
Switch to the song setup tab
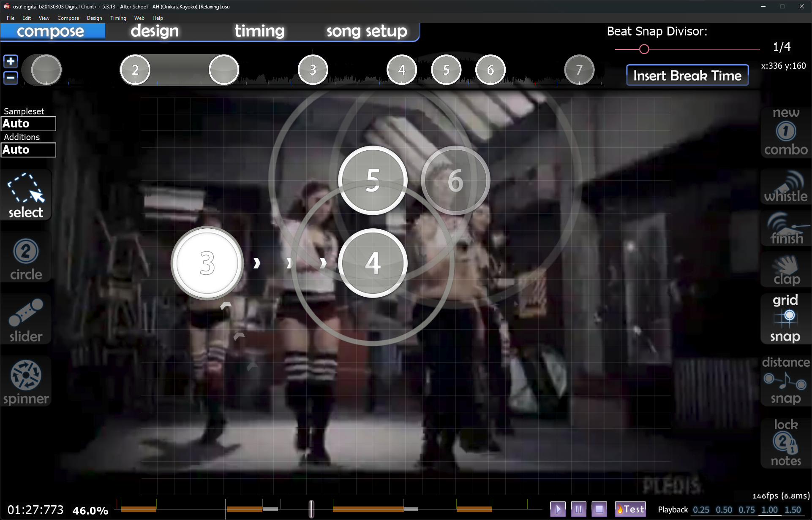367,31
